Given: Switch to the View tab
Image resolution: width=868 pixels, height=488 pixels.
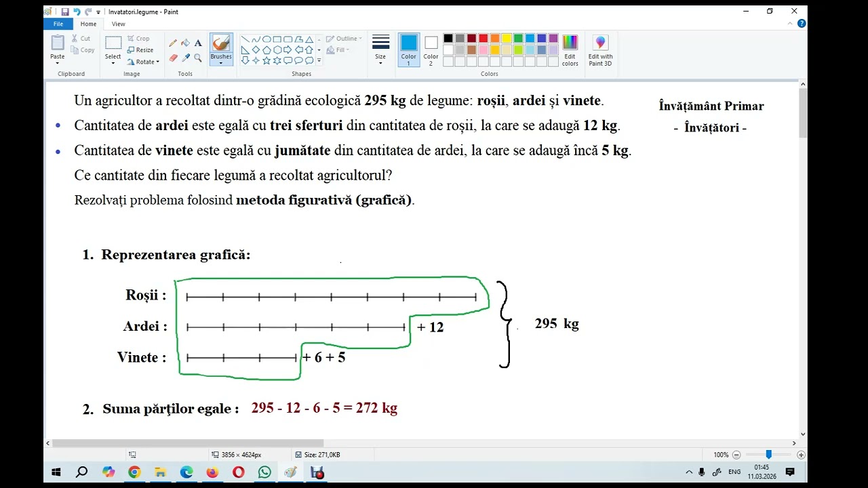Looking at the screenshot, I should [118, 24].
